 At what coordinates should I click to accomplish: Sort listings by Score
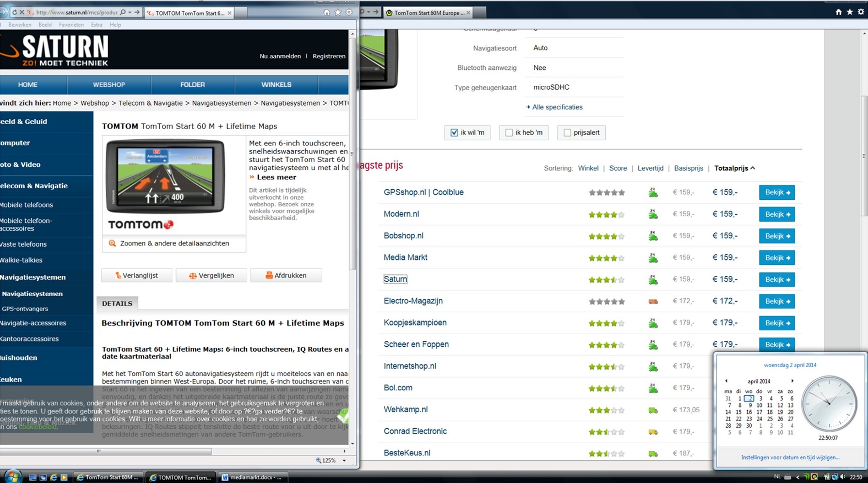point(618,168)
